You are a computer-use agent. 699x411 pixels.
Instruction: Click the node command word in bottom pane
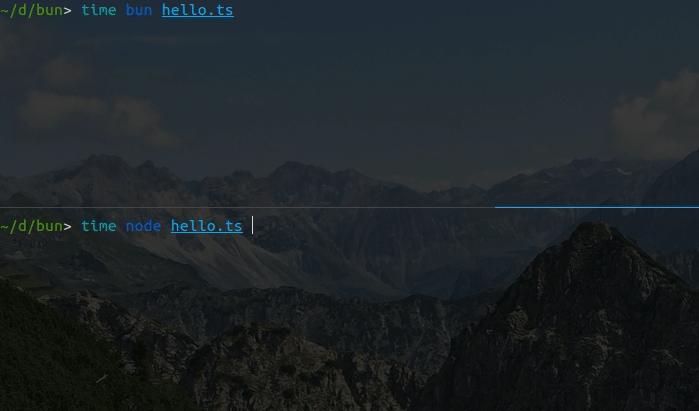click(143, 226)
